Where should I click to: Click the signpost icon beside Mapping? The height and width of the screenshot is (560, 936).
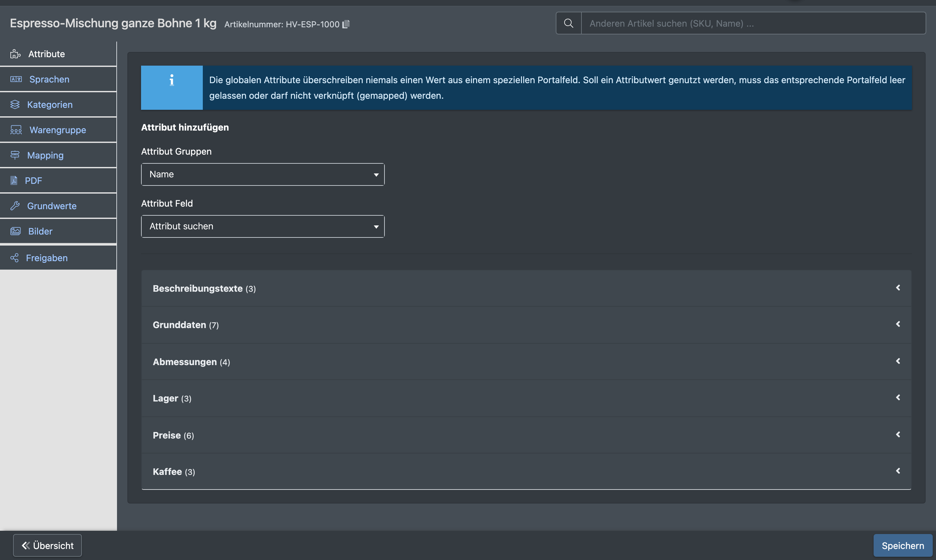click(x=15, y=155)
